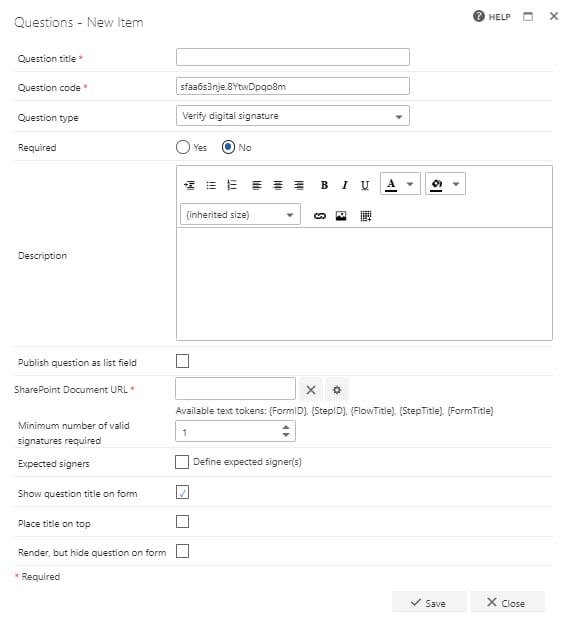Click the Close button at bottom
Image resolution: width=569 pixels, height=618 pixels.
pyautogui.click(x=507, y=603)
